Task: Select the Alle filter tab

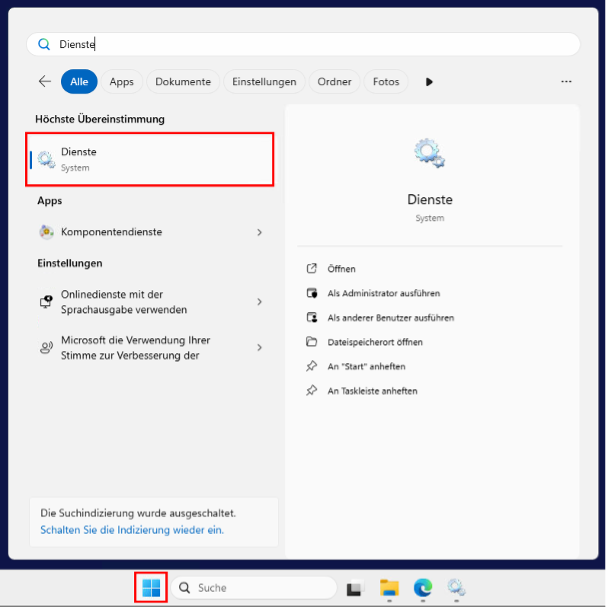Action: point(79,81)
